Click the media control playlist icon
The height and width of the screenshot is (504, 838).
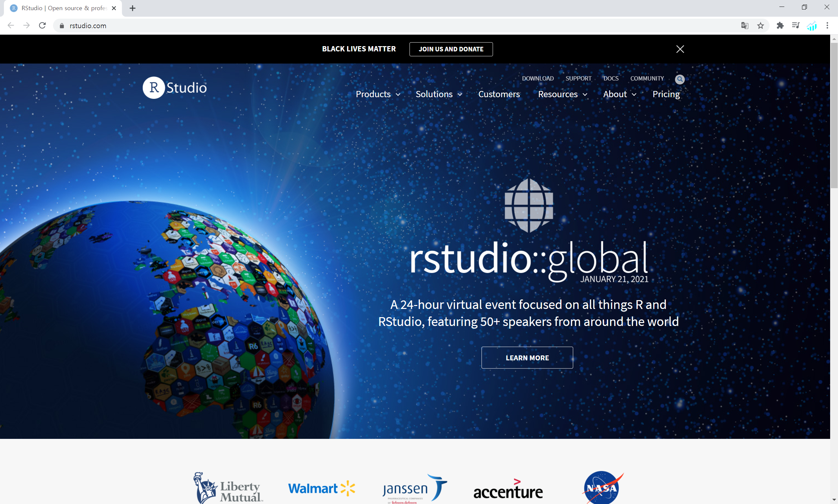795,26
